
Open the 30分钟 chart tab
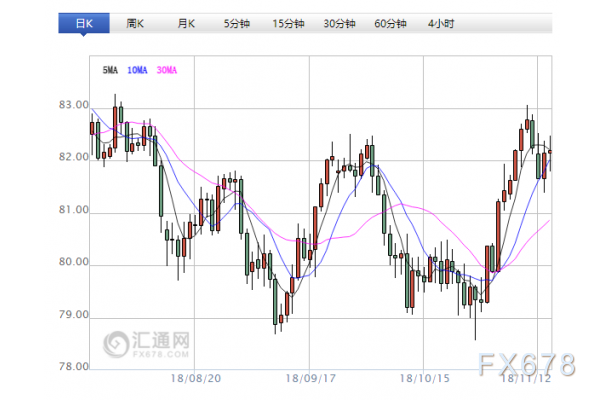[339, 24]
